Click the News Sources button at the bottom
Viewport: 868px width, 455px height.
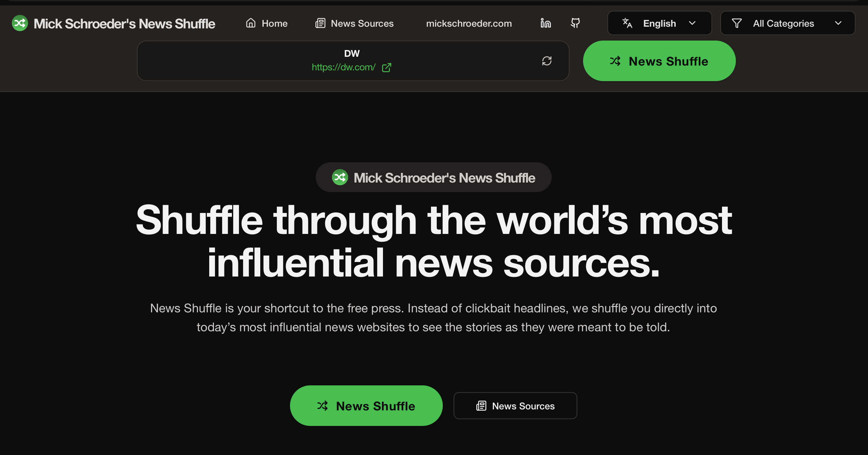tap(515, 406)
